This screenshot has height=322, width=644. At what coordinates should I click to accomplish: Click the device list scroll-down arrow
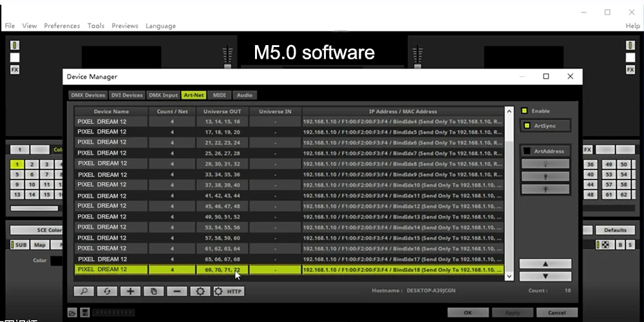coord(509,276)
